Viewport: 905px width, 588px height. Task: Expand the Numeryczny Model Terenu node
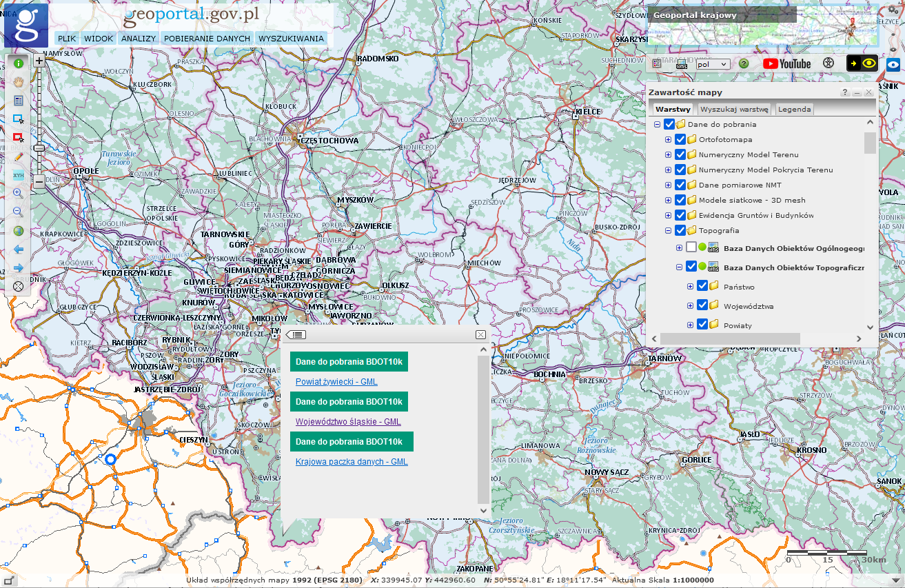[668, 154]
